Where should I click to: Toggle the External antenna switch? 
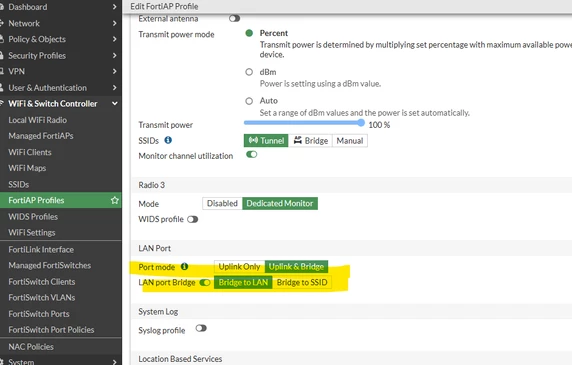(235, 18)
